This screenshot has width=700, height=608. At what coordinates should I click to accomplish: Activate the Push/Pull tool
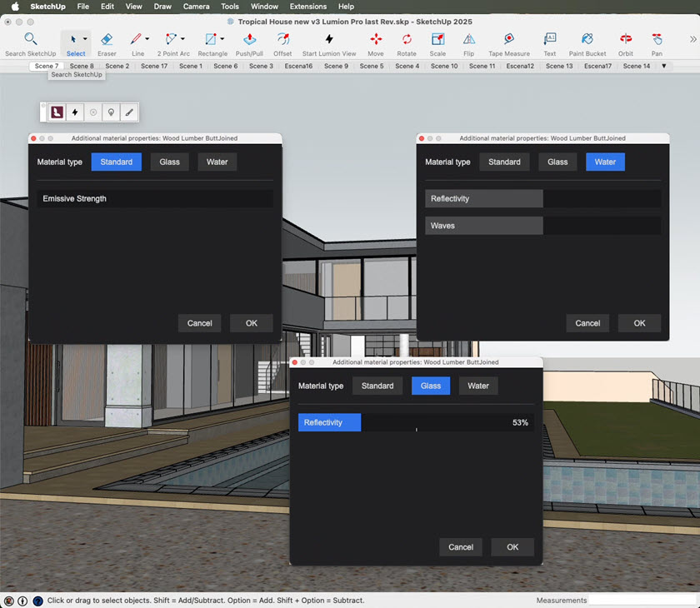pyautogui.click(x=249, y=40)
